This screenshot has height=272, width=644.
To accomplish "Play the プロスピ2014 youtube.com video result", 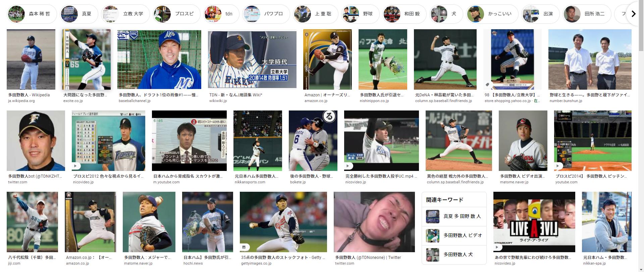I will 558,166.
